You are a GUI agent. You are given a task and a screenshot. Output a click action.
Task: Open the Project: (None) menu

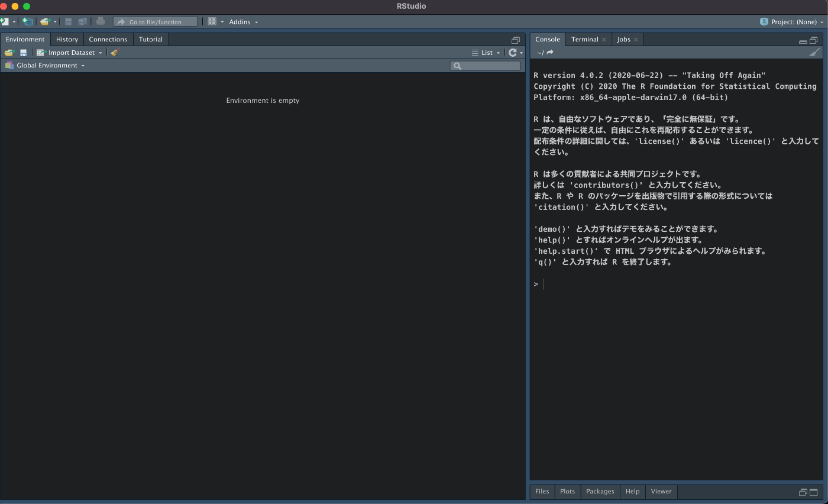pos(792,22)
